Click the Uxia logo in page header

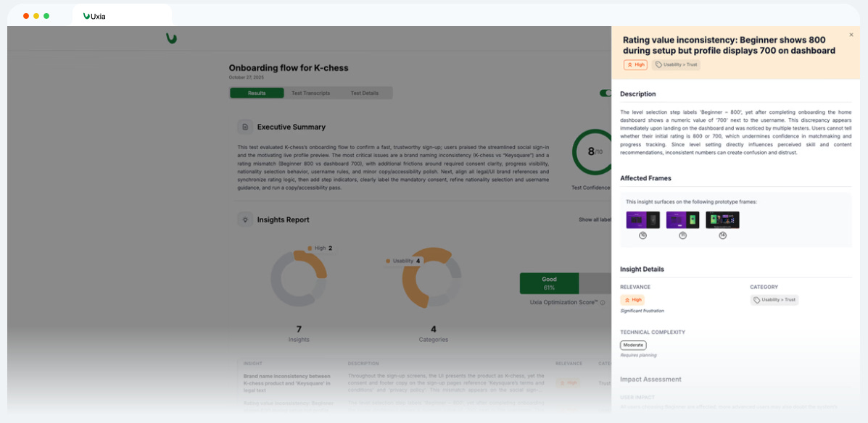pyautogui.click(x=171, y=38)
